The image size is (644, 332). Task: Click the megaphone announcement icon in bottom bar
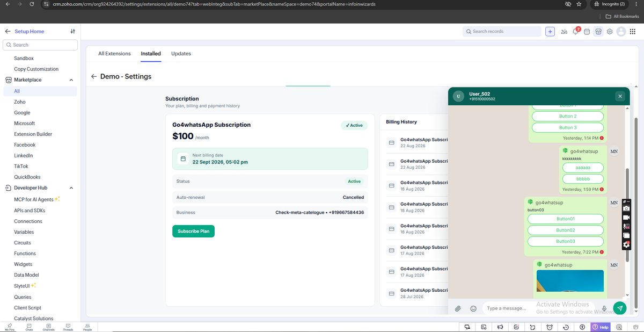pyautogui.click(x=500, y=327)
